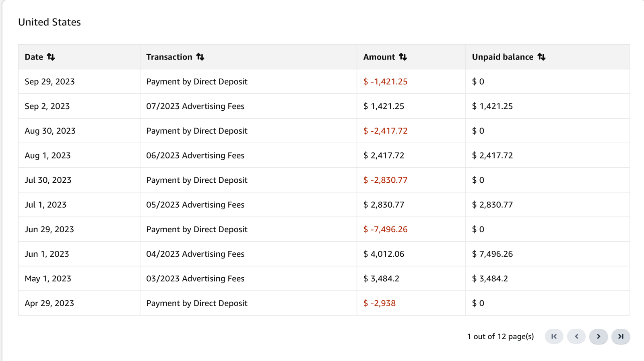Select unpaid balance $ 7,496.26
The height and width of the screenshot is (361, 644).
pos(492,254)
